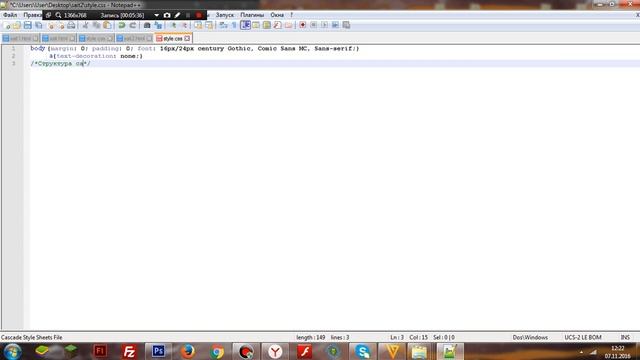Click the Open file toolbar icon
The image size is (640, 360).
pyautogui.click(x=16, y=26)
